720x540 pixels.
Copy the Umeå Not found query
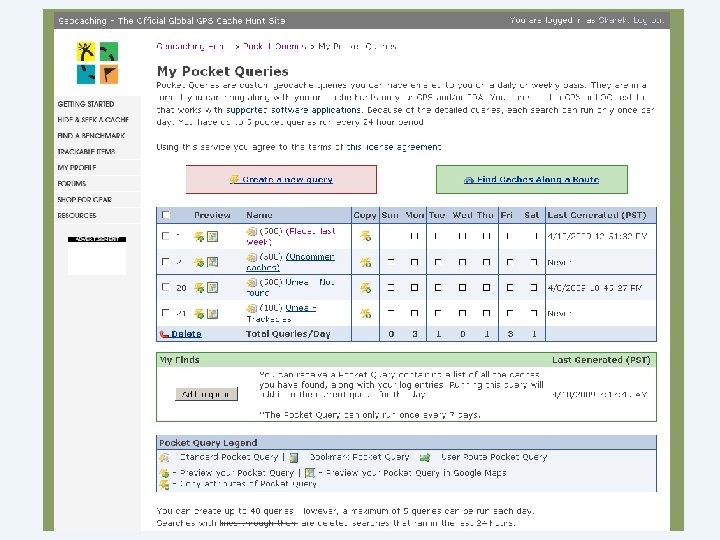(x=366, y=288)
